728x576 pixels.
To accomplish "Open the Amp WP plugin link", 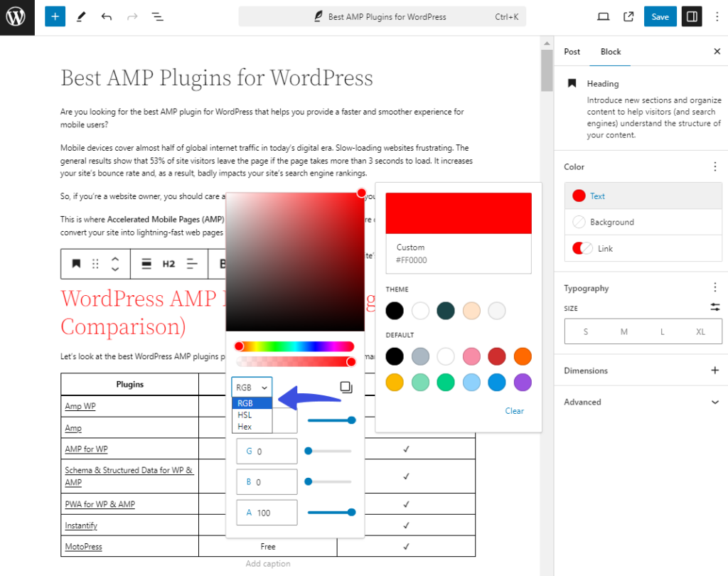I will point(80,406).
